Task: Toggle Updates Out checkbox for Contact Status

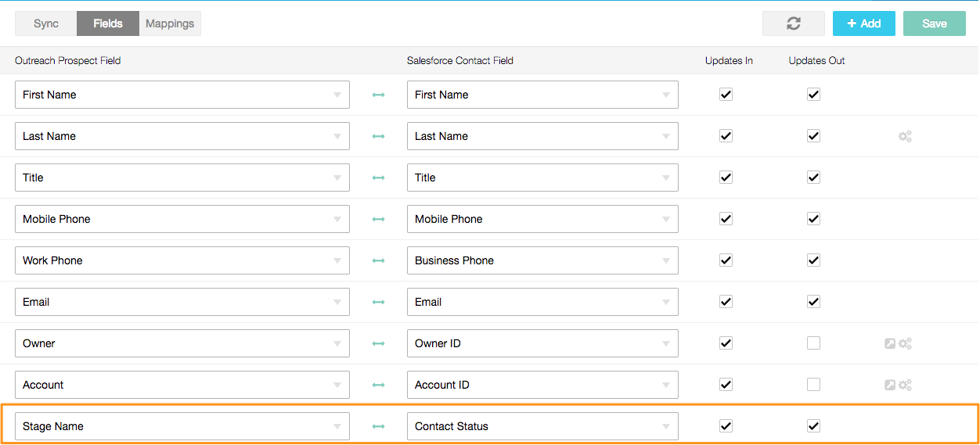Action: [813, 426]
